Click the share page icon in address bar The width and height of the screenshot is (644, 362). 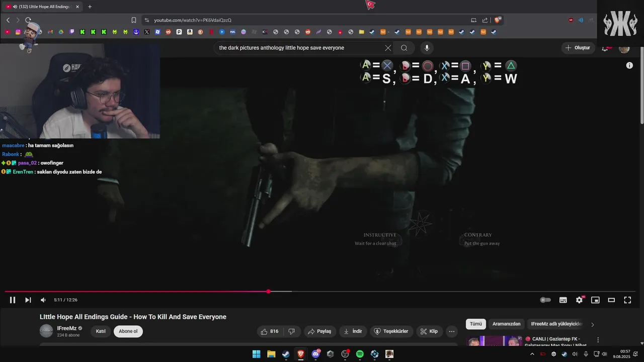click(485, 20)
